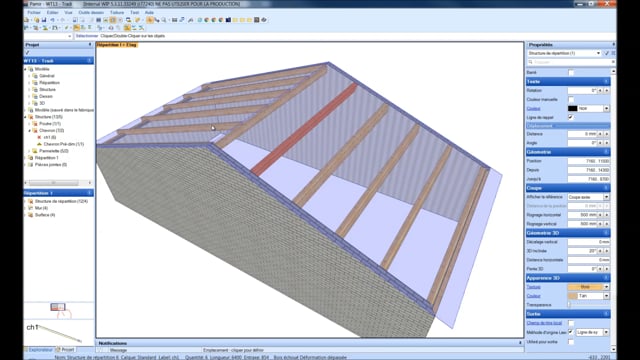Click the last icon in second toolbar row
Image resolution: width=640 pixels, height=360 pixels.
click(x=141, y=28)
